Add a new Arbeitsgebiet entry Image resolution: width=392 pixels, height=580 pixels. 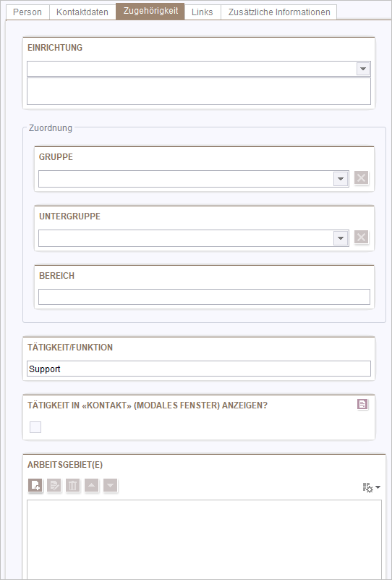(35, 485)
